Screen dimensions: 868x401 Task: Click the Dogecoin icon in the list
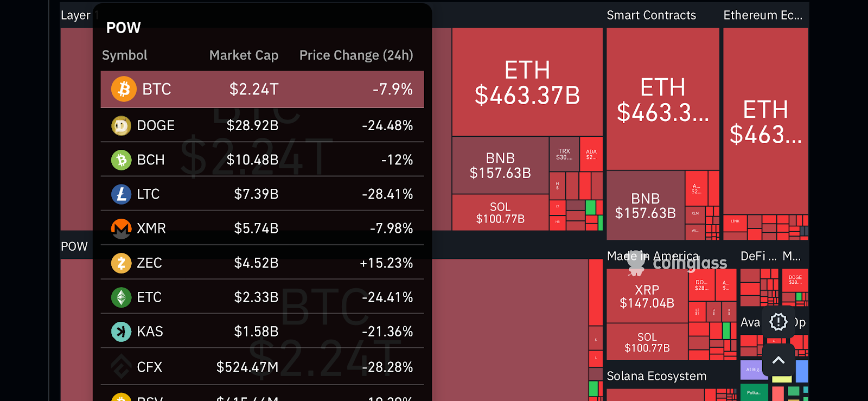121,126
